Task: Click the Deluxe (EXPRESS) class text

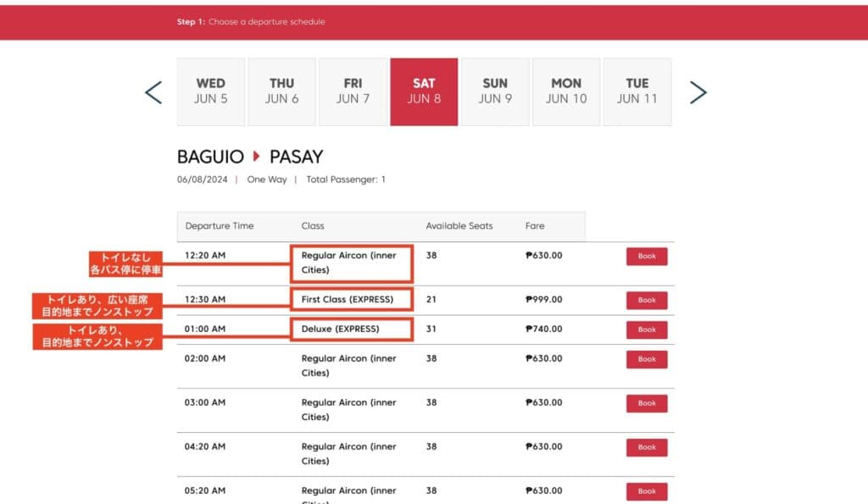Action: (x=341, y=329)
